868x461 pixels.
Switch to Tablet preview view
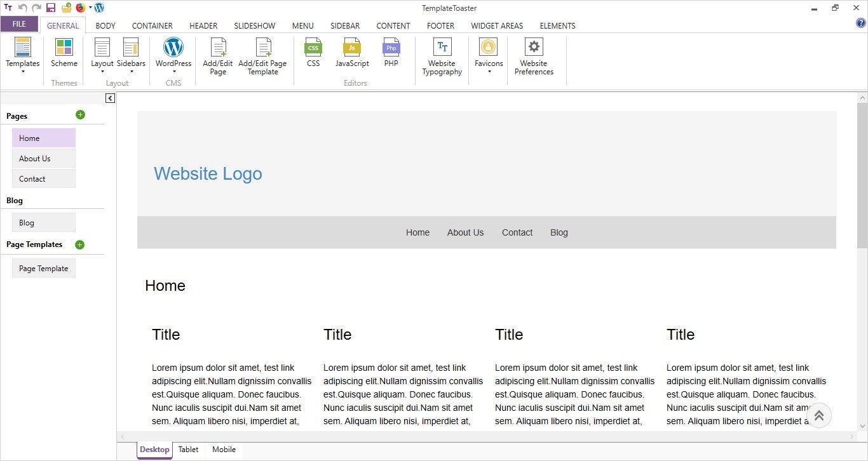pyautogui.click(x=188, y=450)
